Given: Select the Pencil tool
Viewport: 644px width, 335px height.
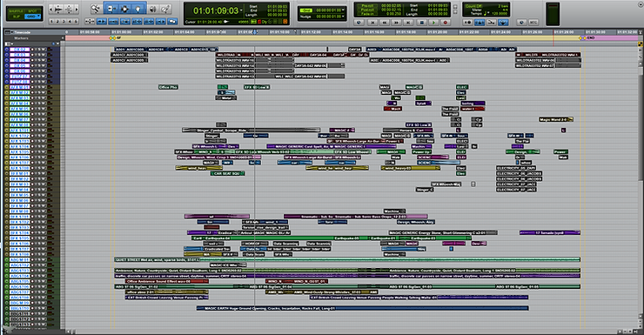Looking at the screenshot, I should [x=165, y=9].
